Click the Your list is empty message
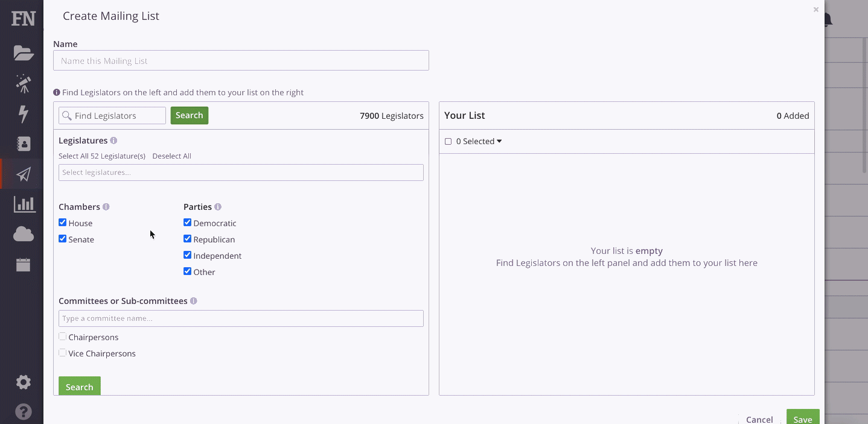This screenshot has height=424, width=868. [627, 251]
